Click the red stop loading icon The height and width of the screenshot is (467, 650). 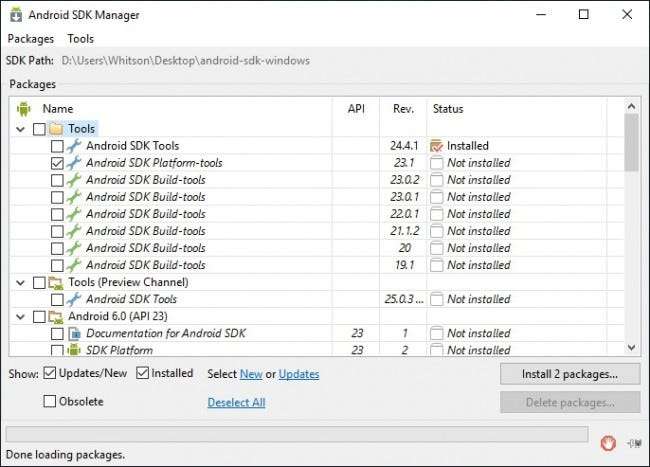[x=608, y=443]
